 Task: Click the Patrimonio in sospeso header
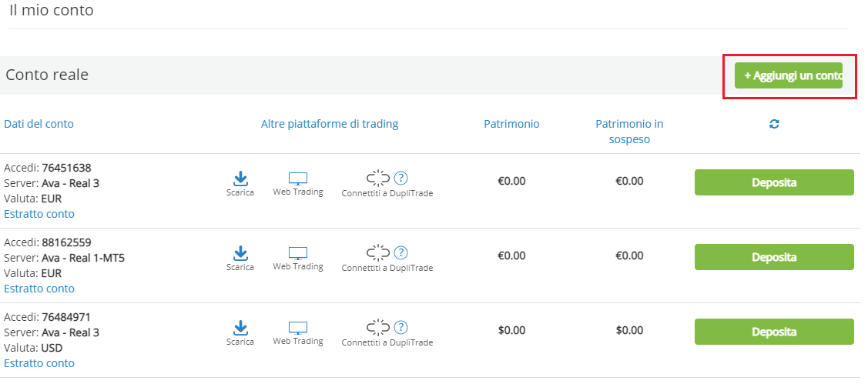(x=629, y=132)
